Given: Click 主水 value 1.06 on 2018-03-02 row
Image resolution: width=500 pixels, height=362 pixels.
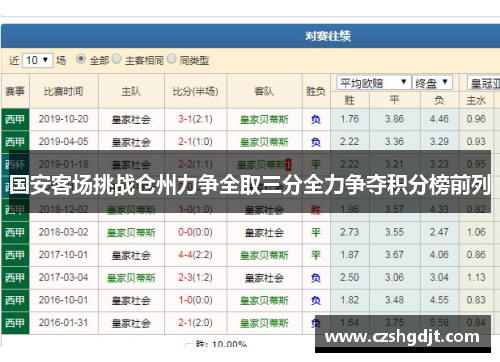Looking at the screenshot, I should point(476,232).
